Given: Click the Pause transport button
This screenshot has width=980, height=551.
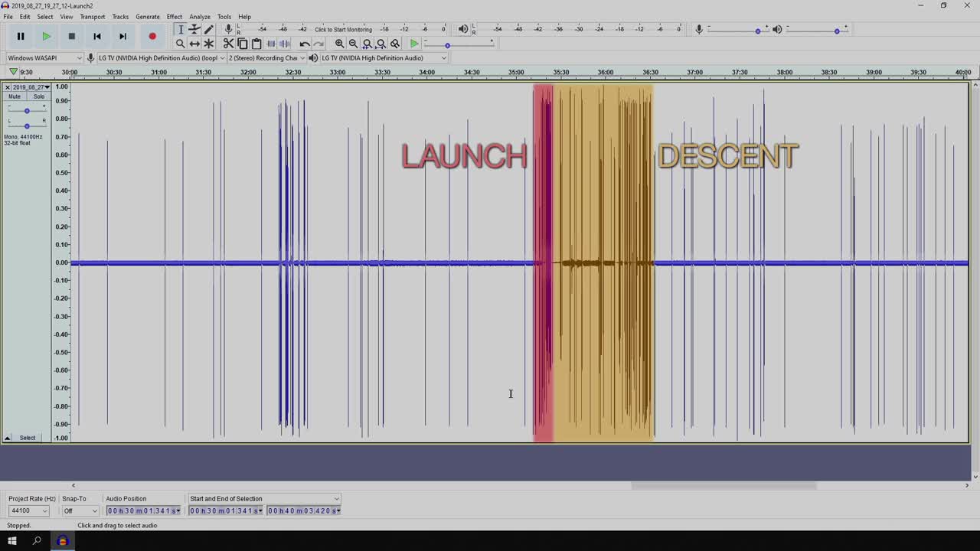Looking at the screenshot, I should (x=21, y=36).
